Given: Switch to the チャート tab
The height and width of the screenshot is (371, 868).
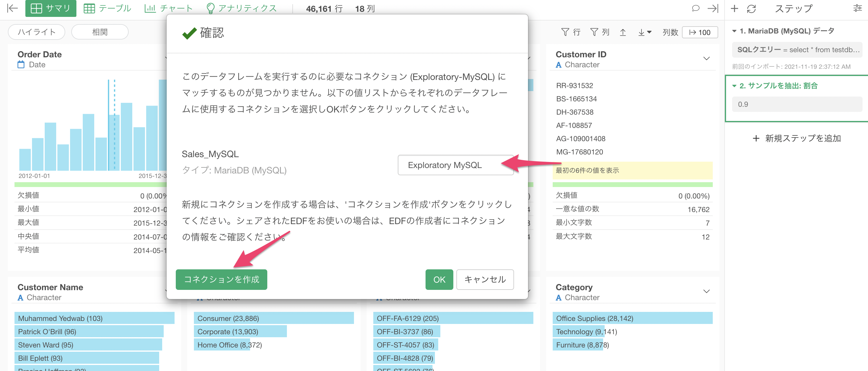Looking at the screenshot, I should pos(168,8).
